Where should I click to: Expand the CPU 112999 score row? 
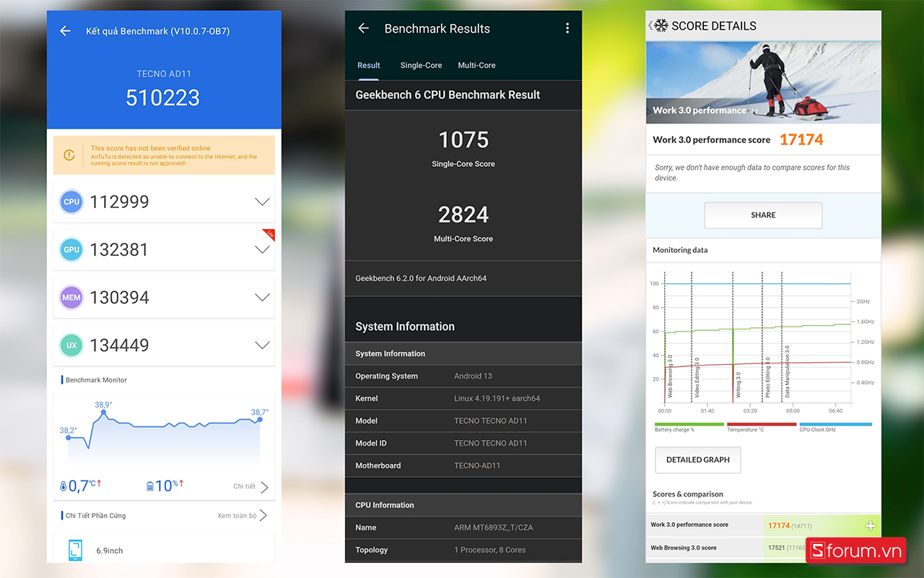(x=262, y=202)
